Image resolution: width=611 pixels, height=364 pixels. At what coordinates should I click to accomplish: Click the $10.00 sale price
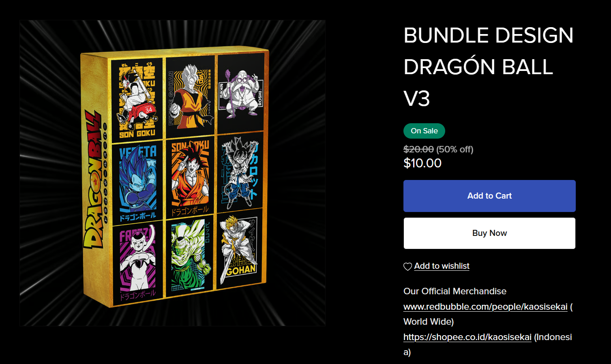422,163
